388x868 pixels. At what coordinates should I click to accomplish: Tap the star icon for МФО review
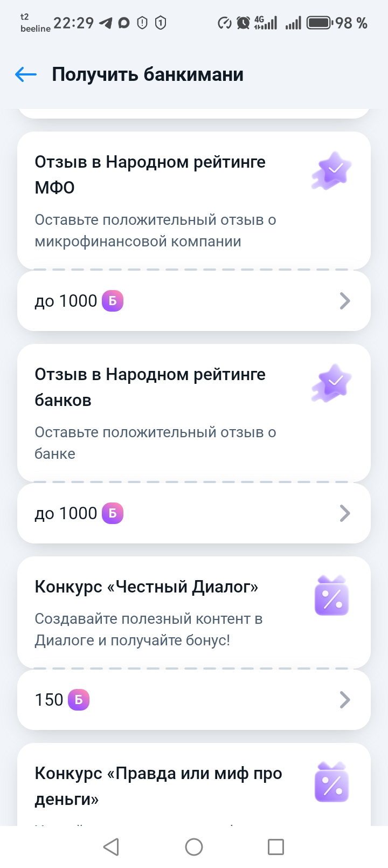(x=331, y=171)
